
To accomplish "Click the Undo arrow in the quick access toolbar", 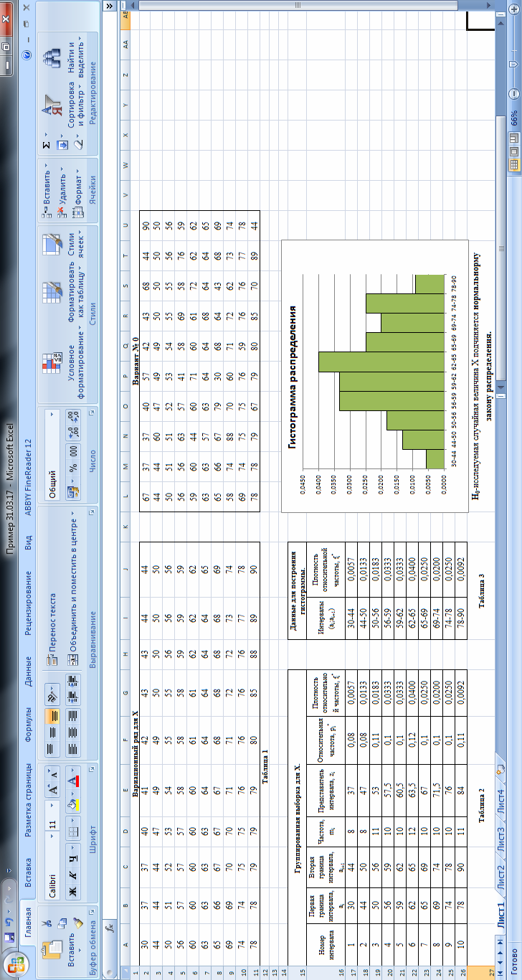I will [9, 922].
